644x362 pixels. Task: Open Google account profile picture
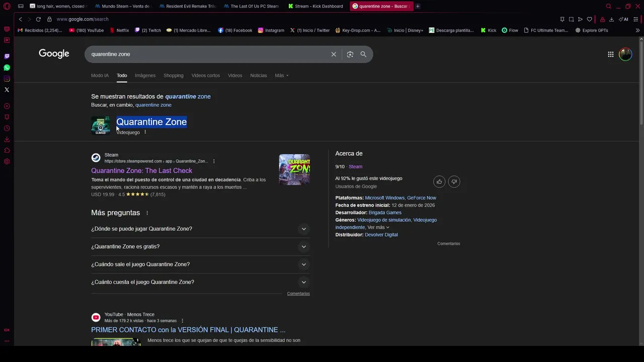tap(625, 54)
